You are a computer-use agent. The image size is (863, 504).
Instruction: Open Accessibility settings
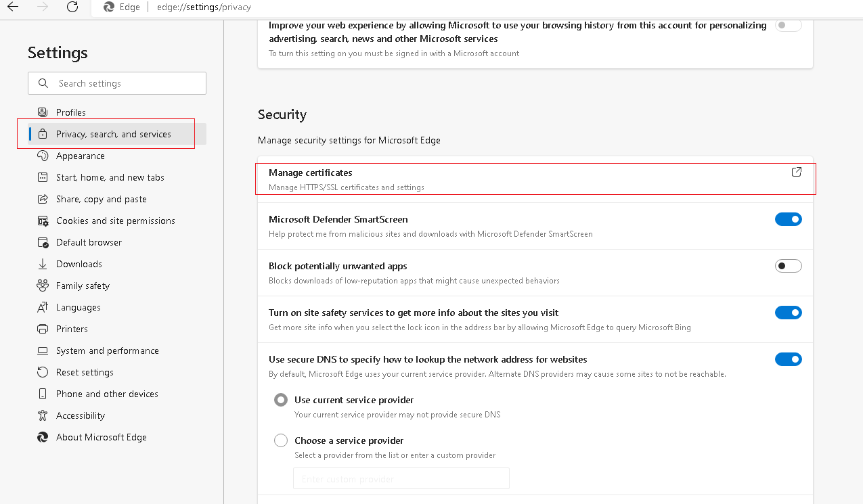(117, 415)
